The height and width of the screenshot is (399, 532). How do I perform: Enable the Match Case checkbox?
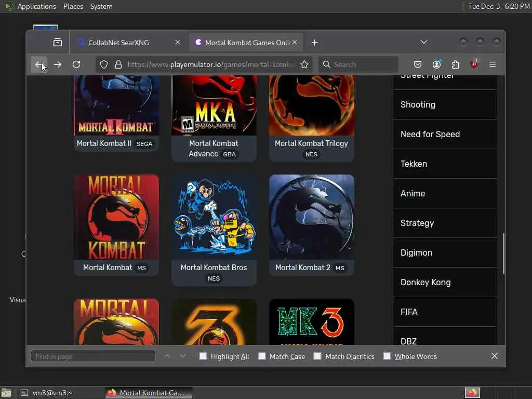click(x=262, y=356)
